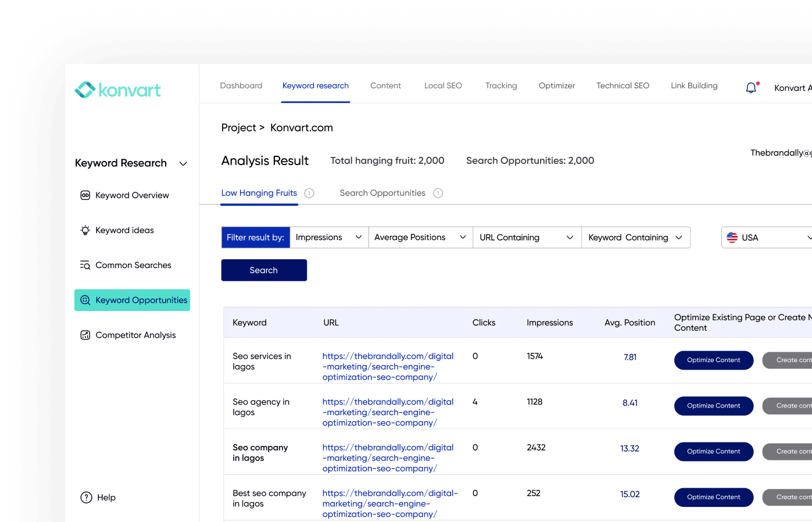Click the Keyword ideas bulb icon
The image size is (812, 522).
[x=85, y=230]
